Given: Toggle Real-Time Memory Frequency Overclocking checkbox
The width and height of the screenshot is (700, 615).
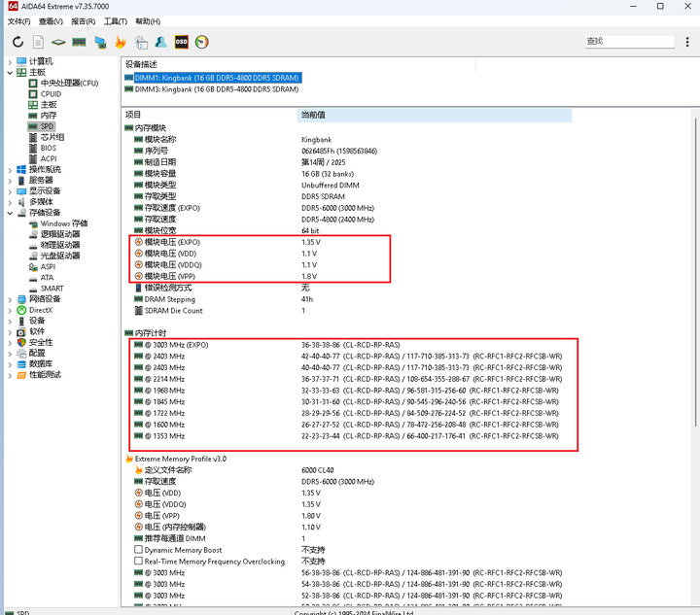Looking at the screenshot, I should click(139, 561).
